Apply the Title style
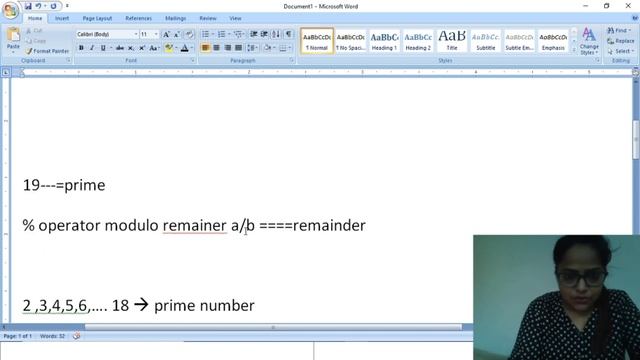 pyautogui.click(x=452, y=41)
